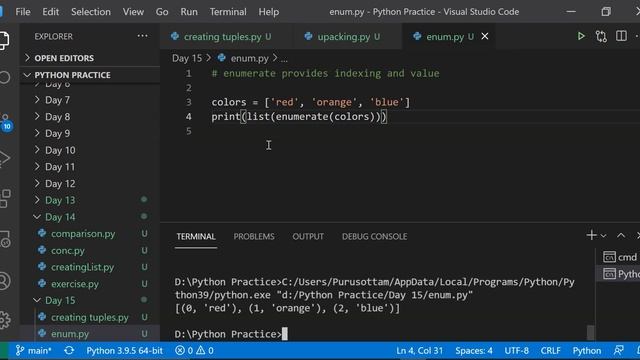Image resolution: width=640 pixels, height=360 pixels.
Task: Switch to creating tuples.py tab
Action: tap(227, 37)
